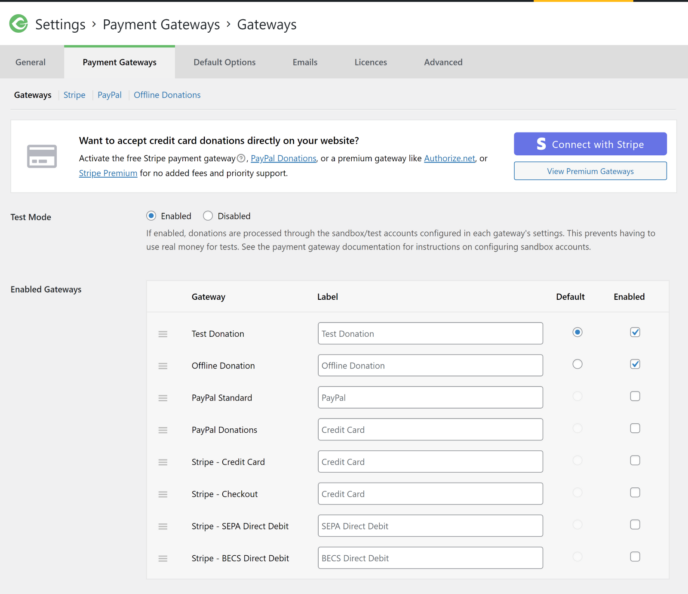Grab the Stripe - Credit Card row handle
The width and height of the screenshot is (688, 594).
tap(163, 462)
